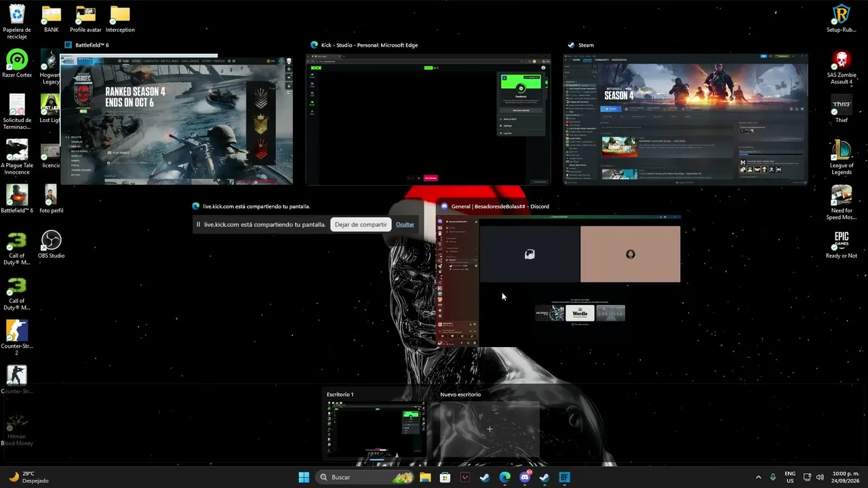Select the Razer Cortex desktop shortcut
The height and width of the screenshot is (488, 868).
[17, 64]
